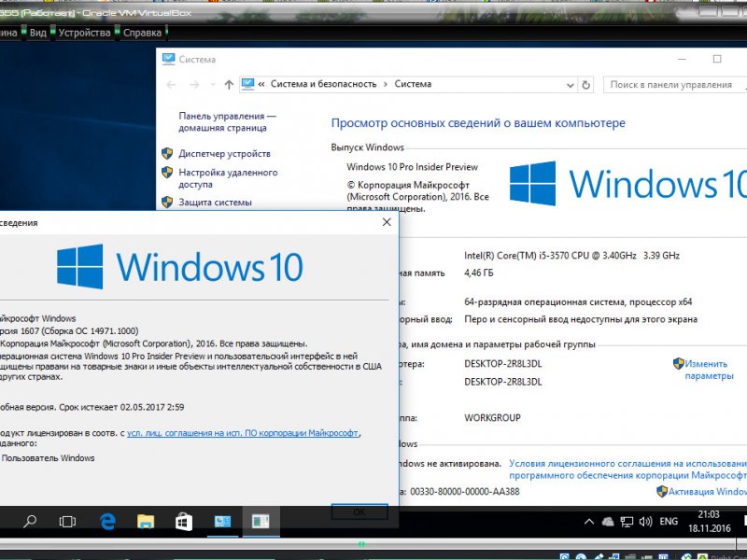
Task: Open File Explorer from taskbar
Action: (146, 522)
